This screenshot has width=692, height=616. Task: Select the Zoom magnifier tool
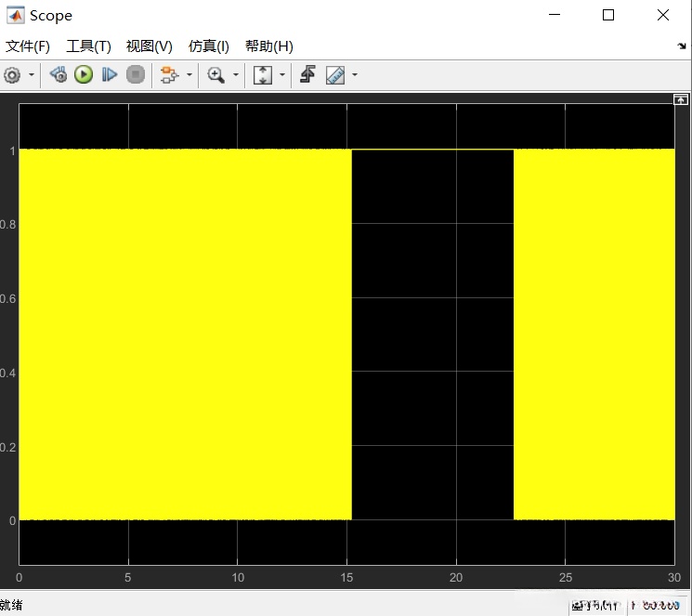pos(215,75)
